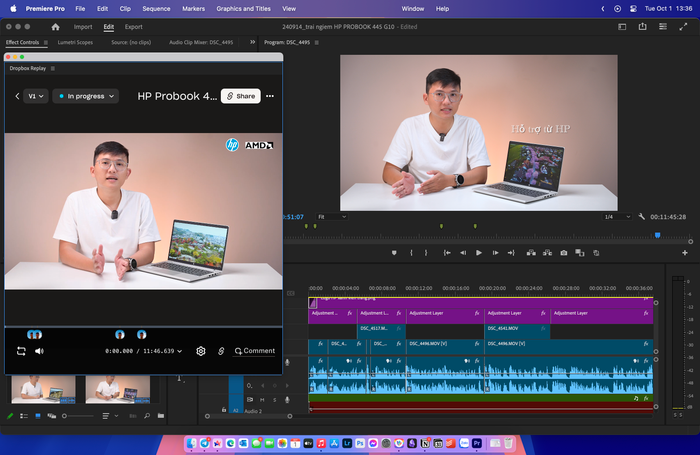Image resolution: width=700 pixels, height=455 pixels.
Task: Step forward one frame
Action: [495, 253]
